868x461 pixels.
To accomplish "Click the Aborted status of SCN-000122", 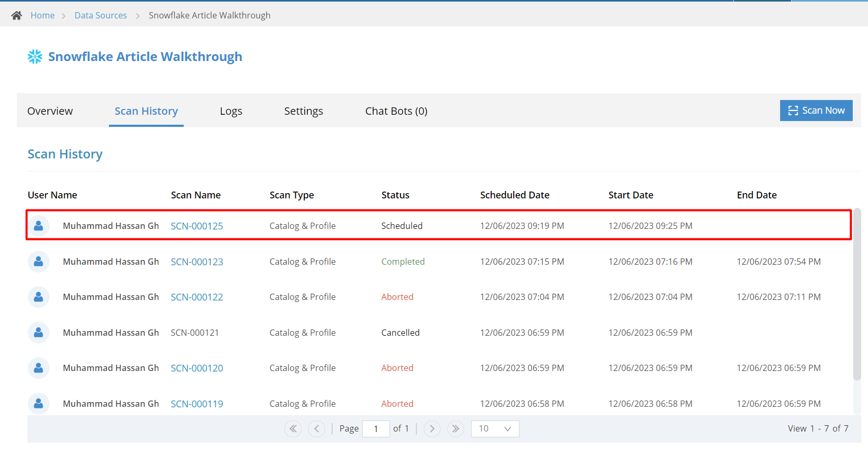I will click(397, 297).
